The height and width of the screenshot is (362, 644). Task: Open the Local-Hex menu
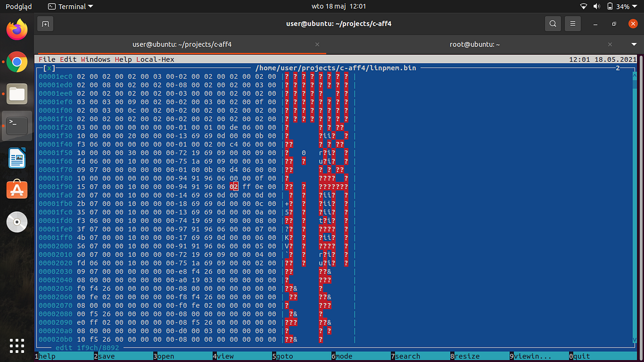(x=156, y=60)
